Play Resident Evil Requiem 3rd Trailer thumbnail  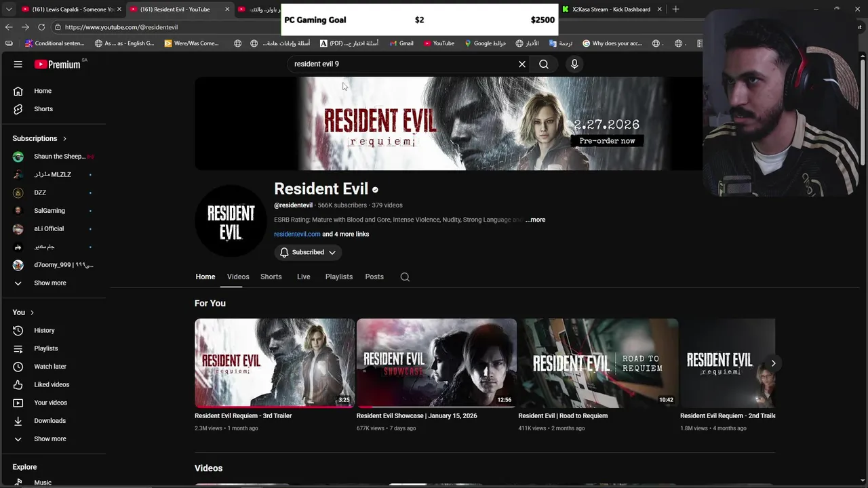tap(275, 363)
